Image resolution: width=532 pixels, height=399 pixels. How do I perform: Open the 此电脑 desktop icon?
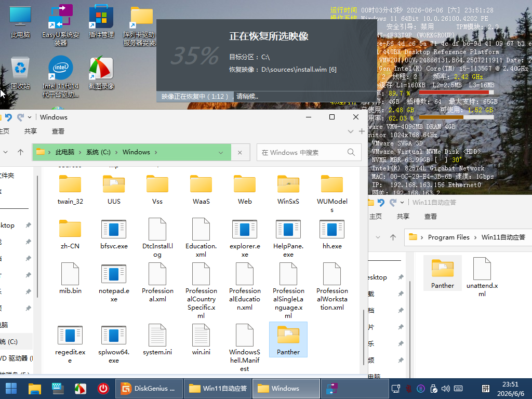20,22
